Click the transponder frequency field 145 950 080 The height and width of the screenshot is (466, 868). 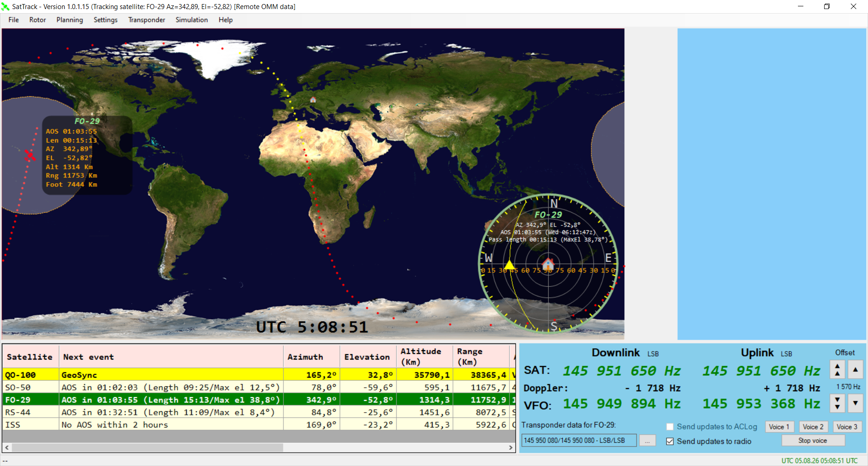coord(579,441)
